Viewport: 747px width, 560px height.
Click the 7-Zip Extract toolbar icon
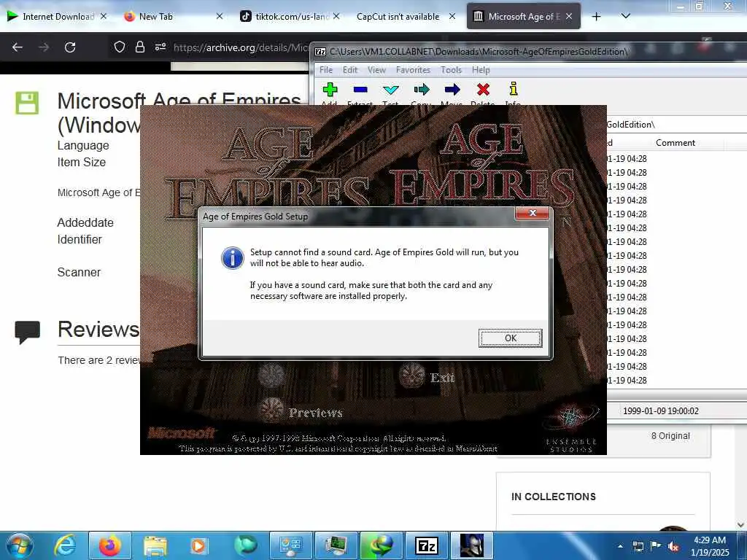(x=360, y=90)
